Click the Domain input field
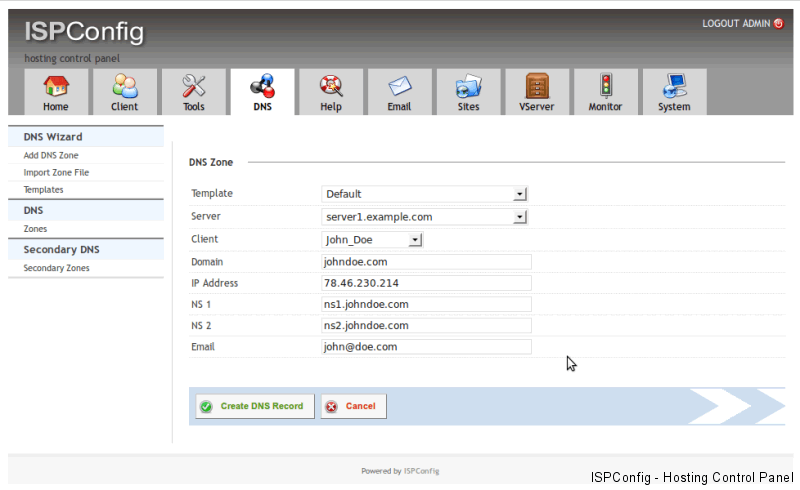Viewport: 800px width, 490px height. point(426,261)
